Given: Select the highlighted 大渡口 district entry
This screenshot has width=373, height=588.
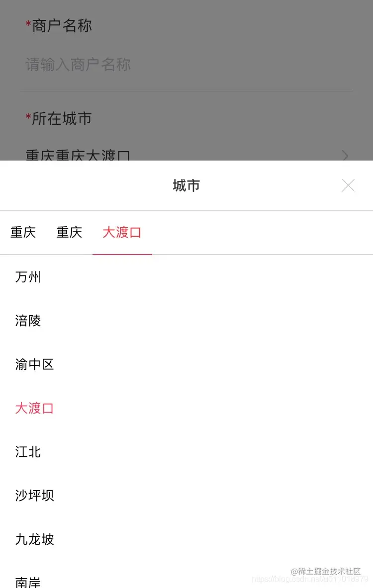Looking at the screenshot, I should pyautogui.click(x=34, y=408).
